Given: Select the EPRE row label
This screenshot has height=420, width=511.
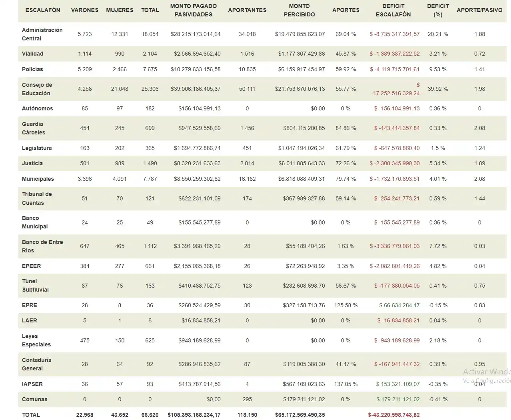Looking at the screenshot, I should point(30,305).
